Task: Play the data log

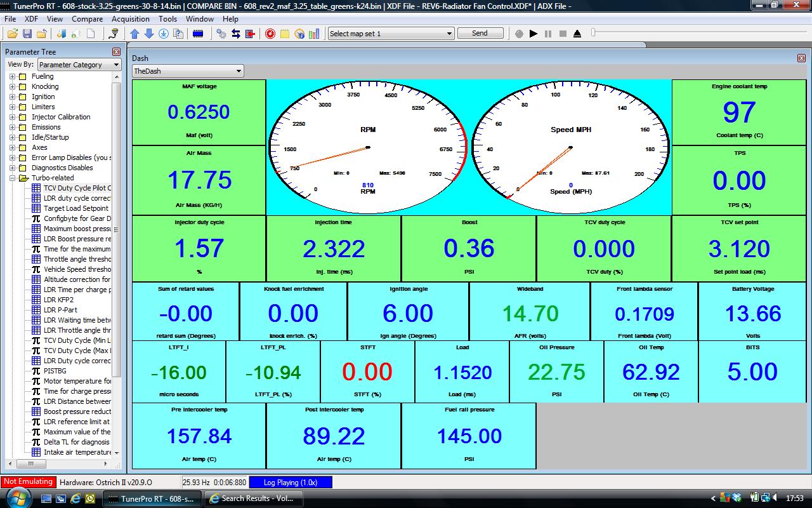Action: [x=534, y=34]
